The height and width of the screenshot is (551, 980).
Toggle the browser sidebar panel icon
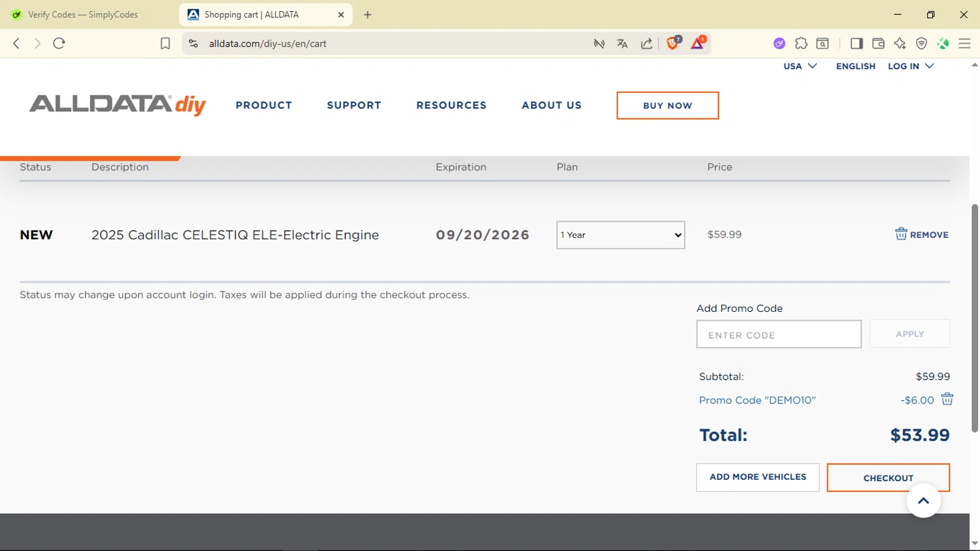coord(857,43)
